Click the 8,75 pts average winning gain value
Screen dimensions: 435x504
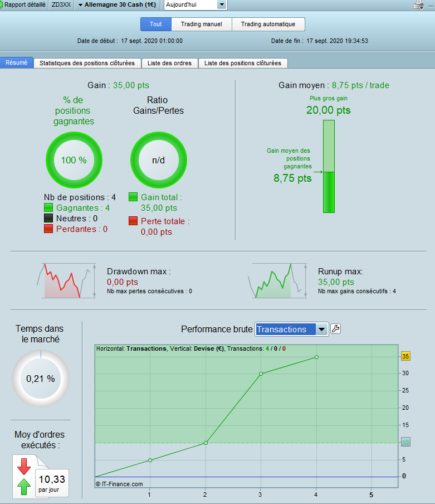coord(292,178)
